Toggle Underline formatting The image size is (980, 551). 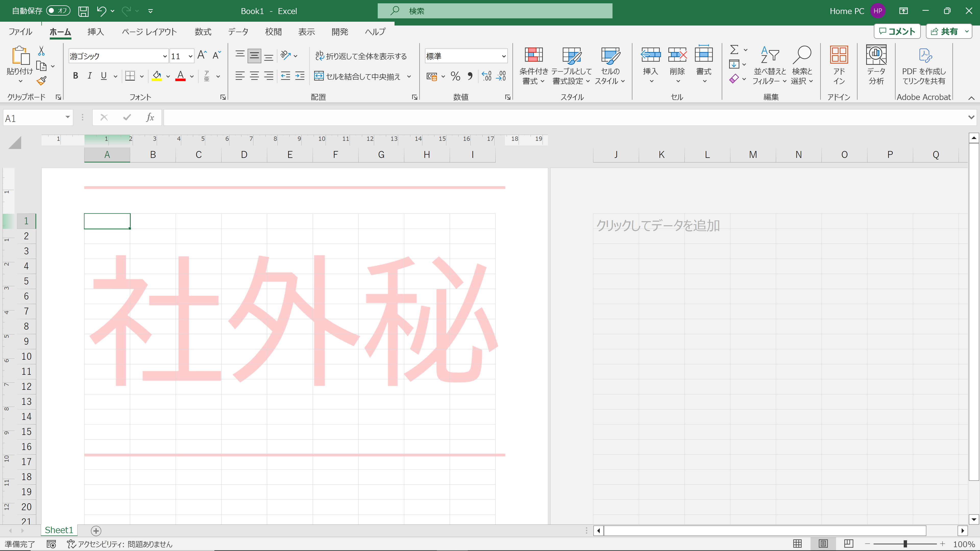point(103,76)
